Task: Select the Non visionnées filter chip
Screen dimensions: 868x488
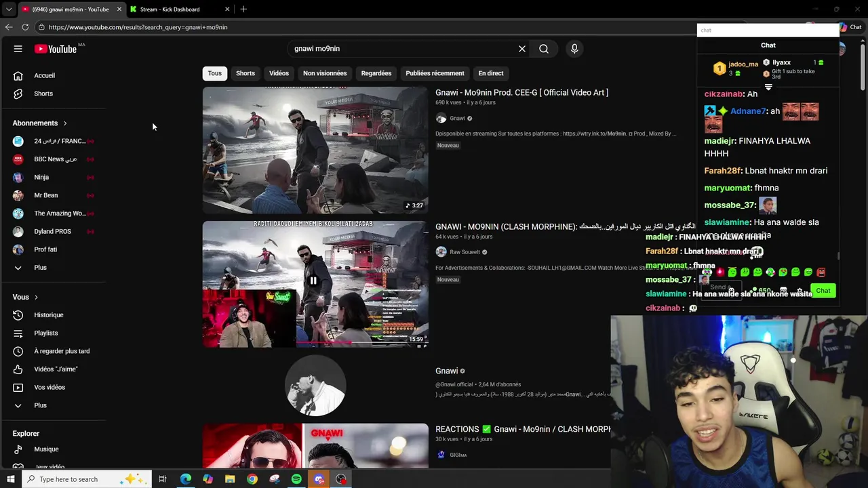Action: coord(325,73)
